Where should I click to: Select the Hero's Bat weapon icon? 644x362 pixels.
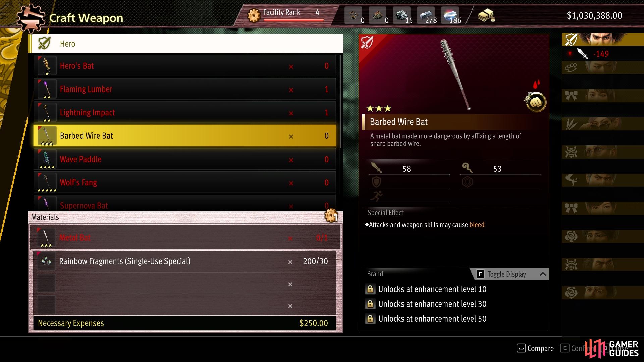click(47, 66)
